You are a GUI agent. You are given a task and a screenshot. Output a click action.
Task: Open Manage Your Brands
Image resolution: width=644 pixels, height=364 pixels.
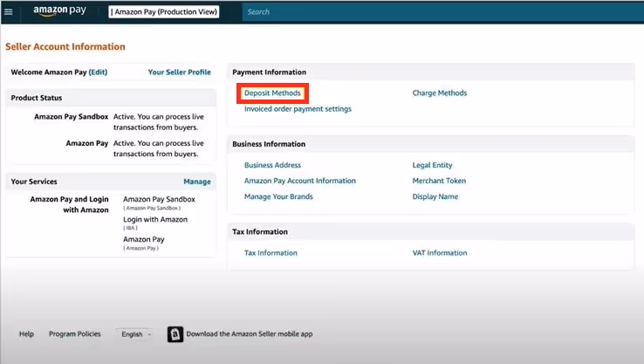278,196
